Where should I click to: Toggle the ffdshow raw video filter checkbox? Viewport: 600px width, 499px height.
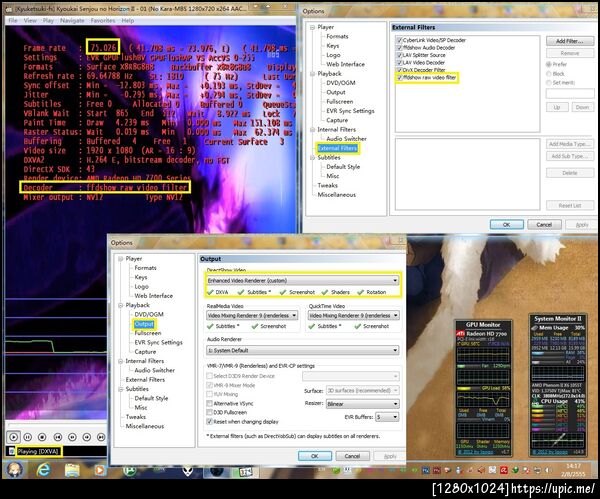[399, 77]
